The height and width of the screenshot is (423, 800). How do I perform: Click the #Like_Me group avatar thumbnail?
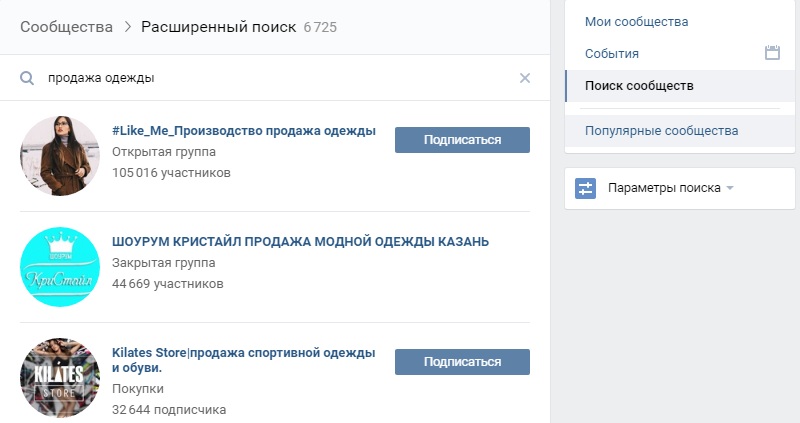(x=60, y=156)
